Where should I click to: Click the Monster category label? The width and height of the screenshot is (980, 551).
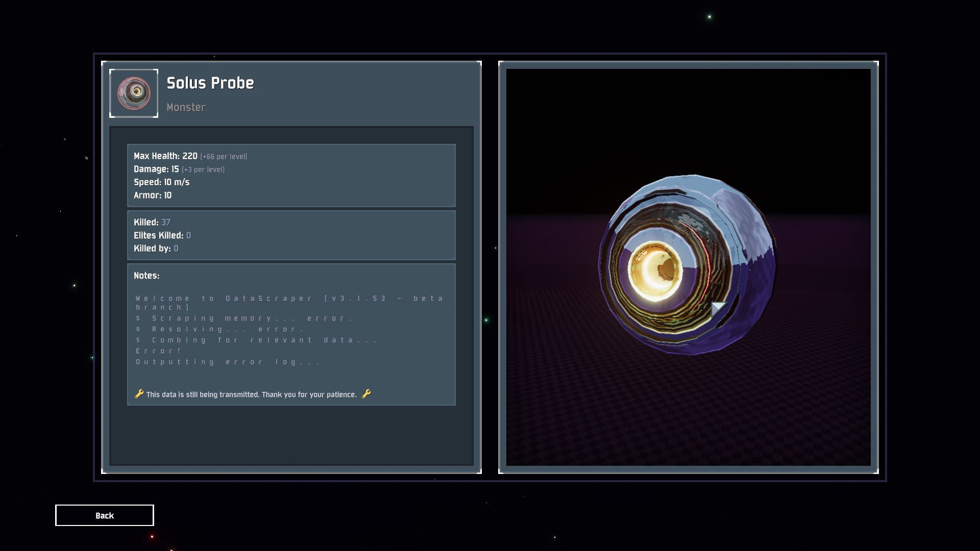coord(186,108)
